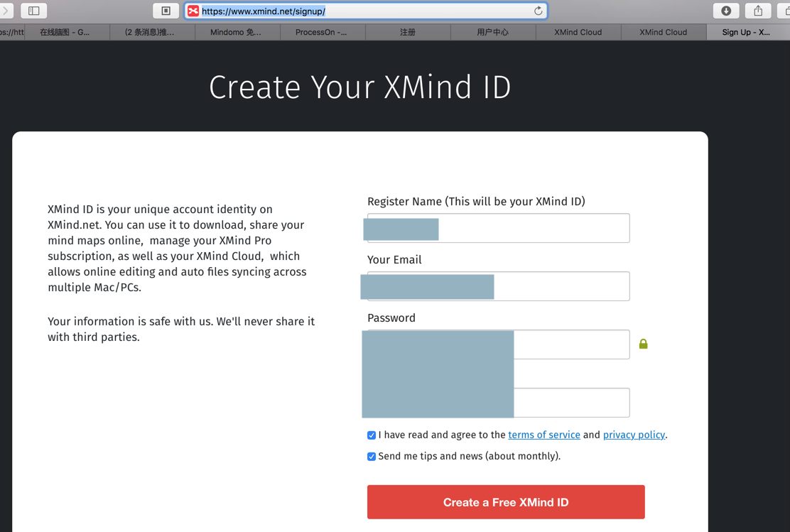Switch to the 用户中心 tab
This screenshot has width=790, height=532.
pyautogui.click(x=493, y=32)
